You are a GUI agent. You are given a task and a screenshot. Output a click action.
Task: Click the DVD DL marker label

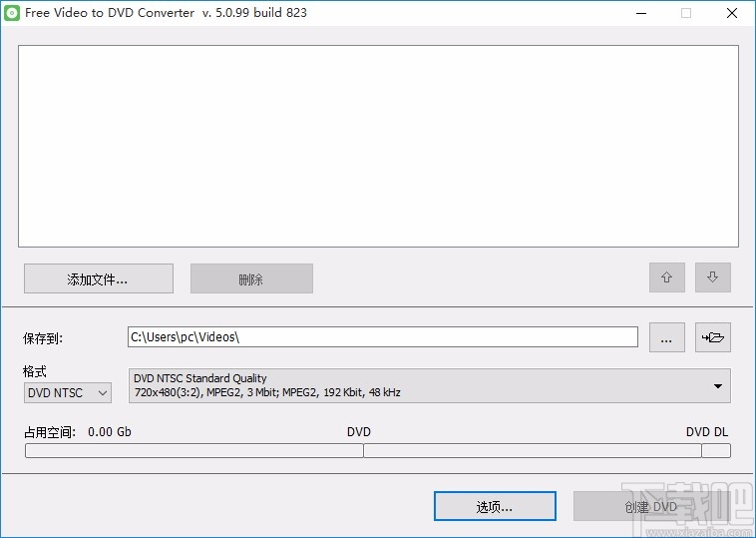point(707,431)
